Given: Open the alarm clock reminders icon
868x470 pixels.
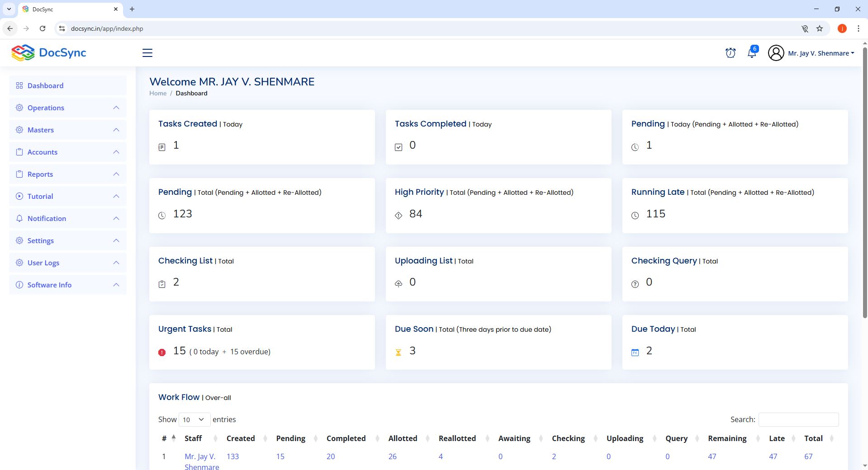Looking at the screenshot, I should (x=730, y=53).
